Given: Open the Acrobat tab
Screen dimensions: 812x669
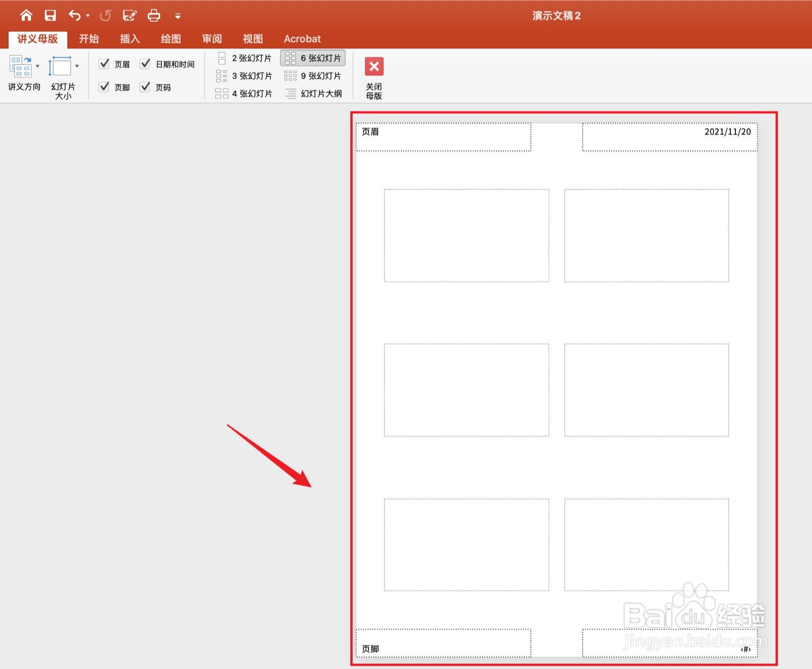Looking at the screenshot, I should pyautogui.click(x=302, y=39).
